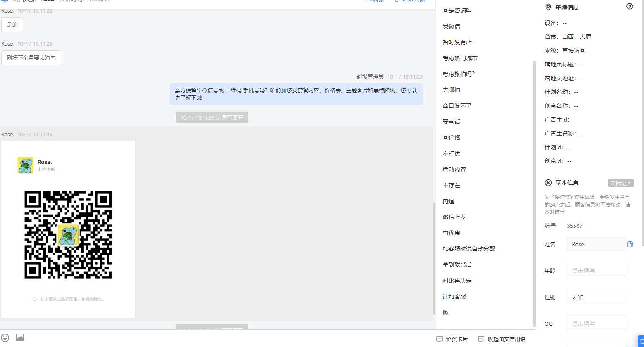Image resolution: width=644 pixels, height=347 pixels.
Task: Select quick phrase 考虑热门城市
Action: point(460,58)
